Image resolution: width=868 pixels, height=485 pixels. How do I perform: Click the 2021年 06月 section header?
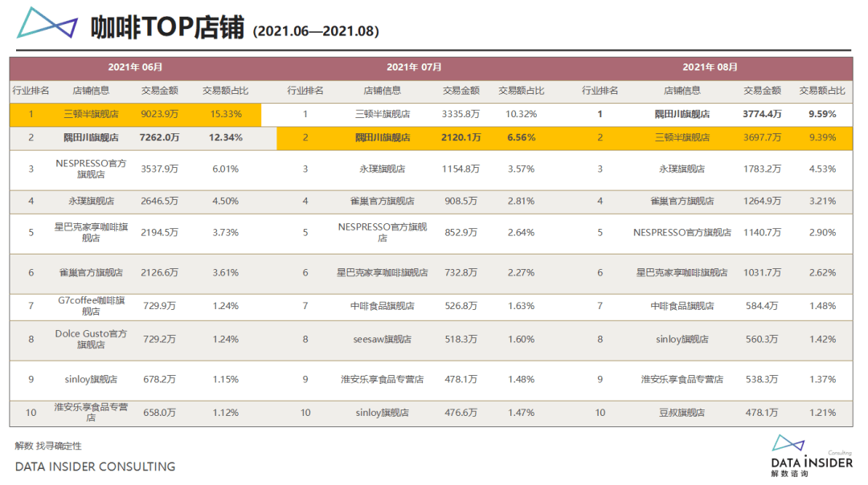135,67
